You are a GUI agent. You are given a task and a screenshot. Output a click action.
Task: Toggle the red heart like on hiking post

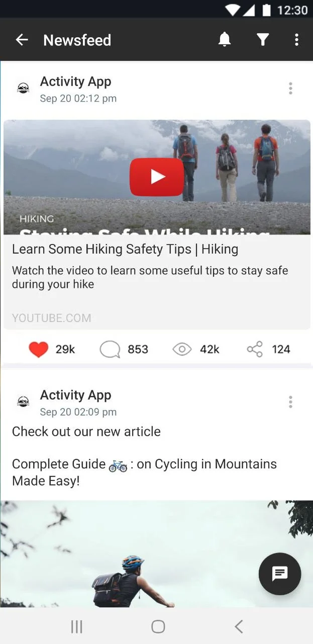point(38,349)
